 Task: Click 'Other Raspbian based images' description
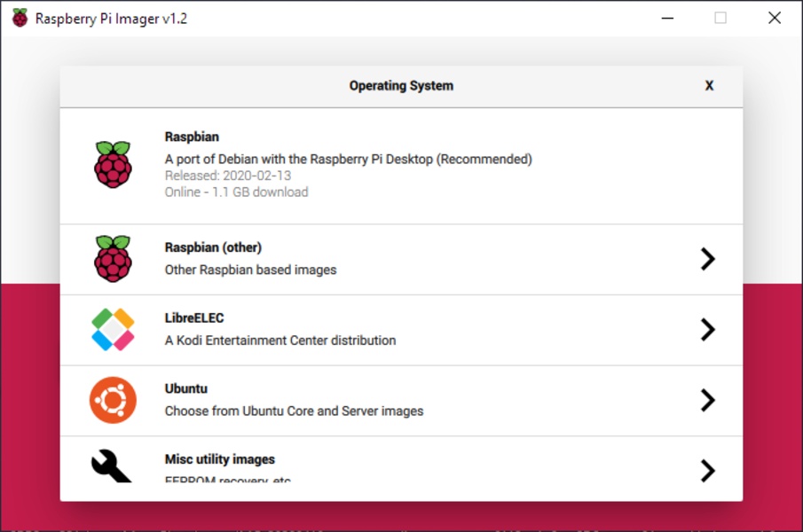click(250, 270)
